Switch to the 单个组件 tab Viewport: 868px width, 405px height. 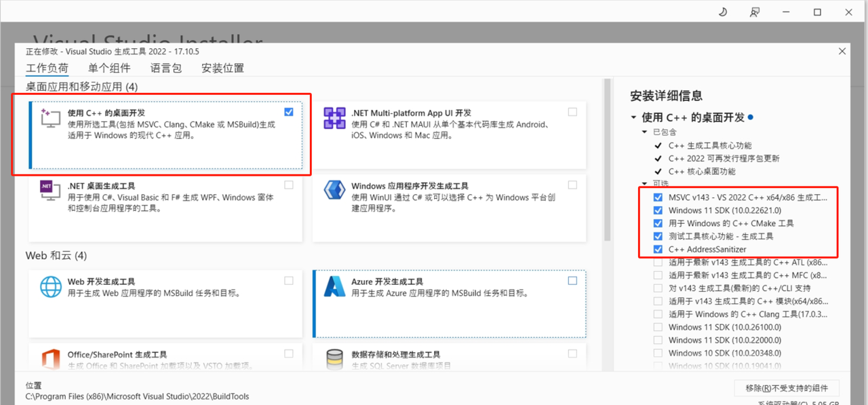(109, 69)
